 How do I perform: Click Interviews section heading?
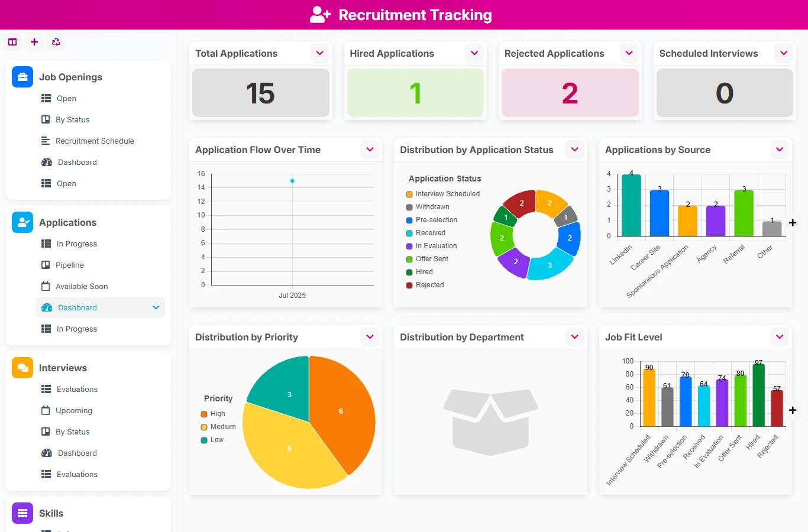coord(63,368)
